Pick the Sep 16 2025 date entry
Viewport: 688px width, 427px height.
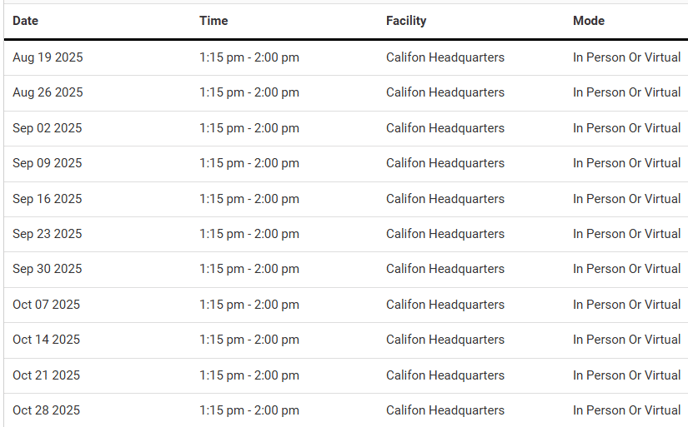pyautogui.click(x=47, y=199)
